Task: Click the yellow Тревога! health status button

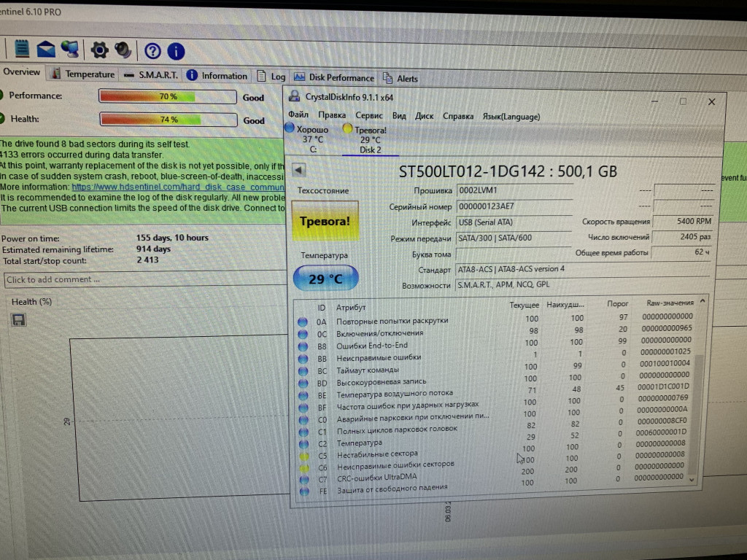Action: [x=325, y=221]
